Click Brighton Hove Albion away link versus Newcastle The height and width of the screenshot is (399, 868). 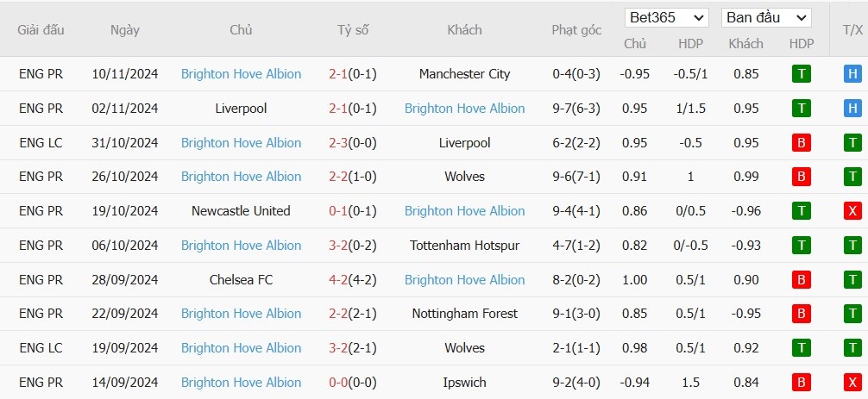coord(464,211)
